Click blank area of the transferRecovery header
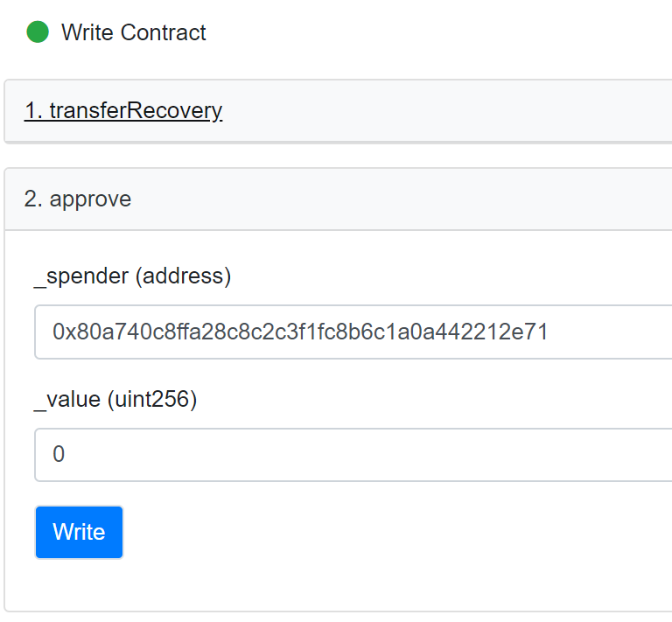Screen dimensions: 672x622 pyautogui.click(x=455, y=111)
